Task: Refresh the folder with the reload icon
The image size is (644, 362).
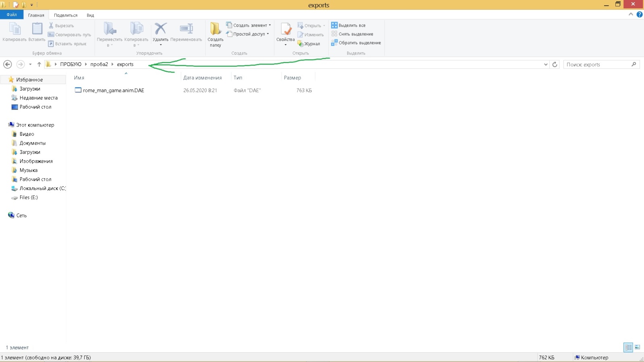Action: [x=555, y=64]
